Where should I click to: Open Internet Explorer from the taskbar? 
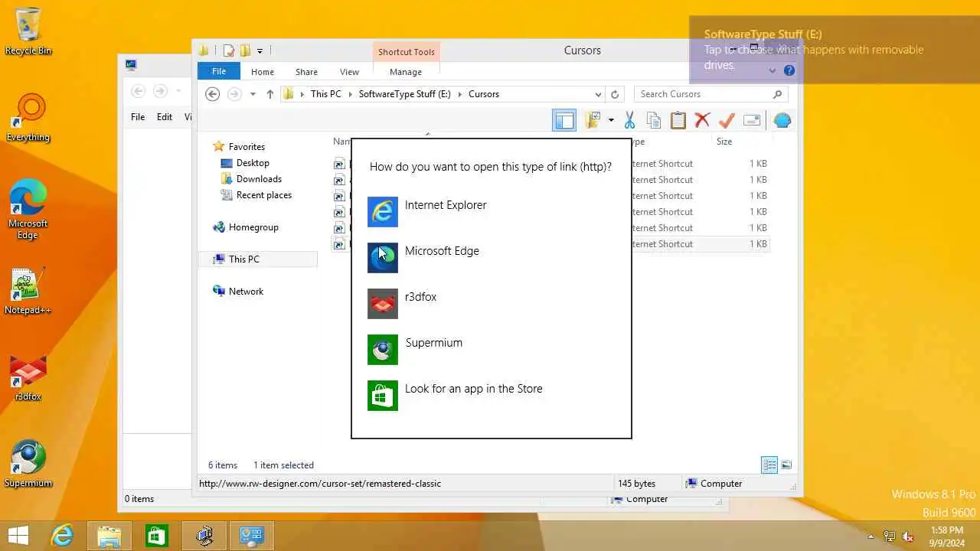61,536
